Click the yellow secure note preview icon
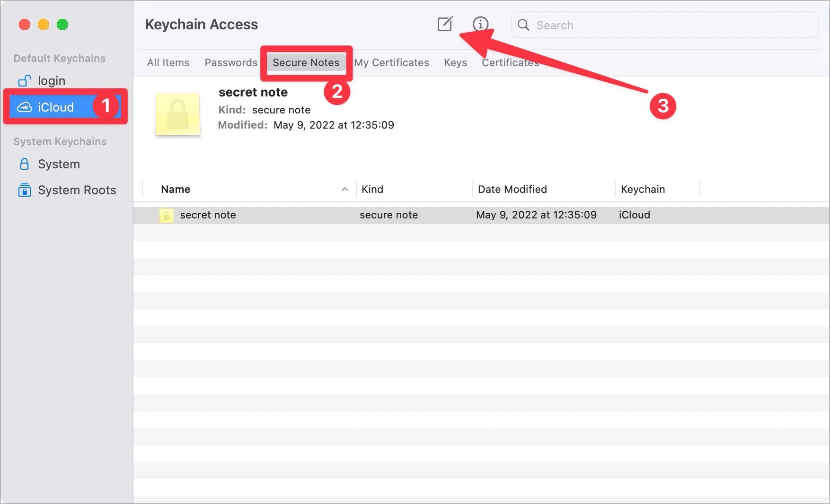Screen dimensions: 830x504 point(178,114)
